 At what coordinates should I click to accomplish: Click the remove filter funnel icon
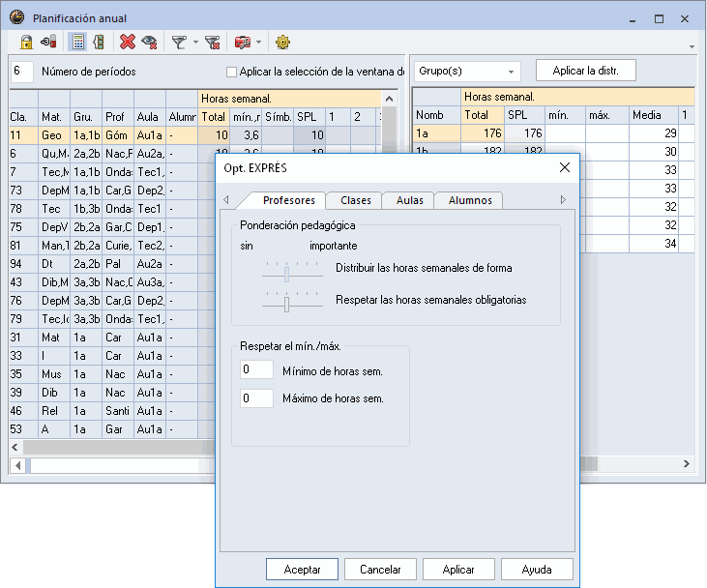click(212, 43)
